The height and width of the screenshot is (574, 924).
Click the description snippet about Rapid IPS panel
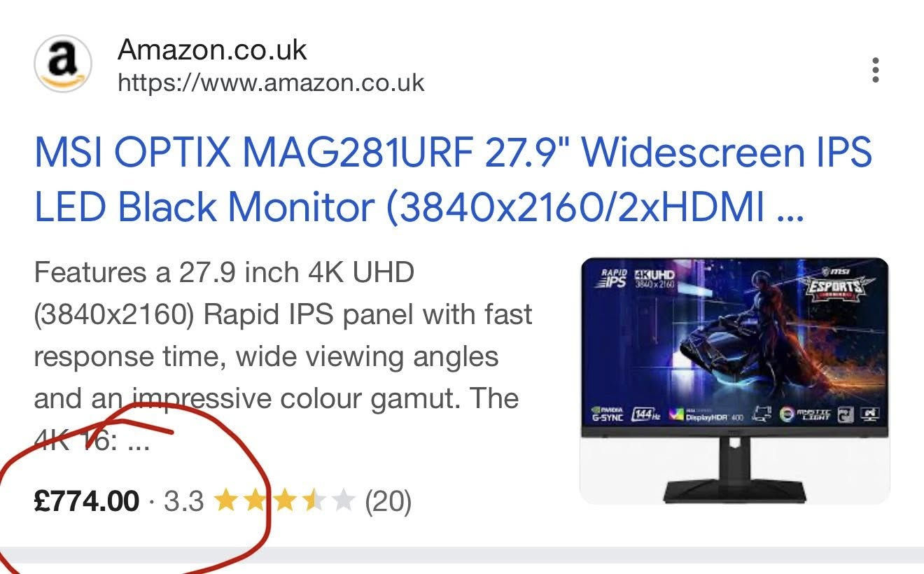point(283,357)
